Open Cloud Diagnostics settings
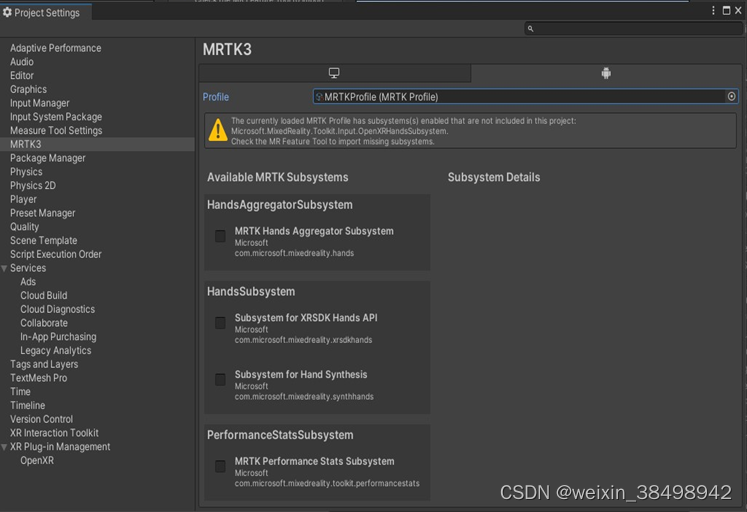 [58, 310]
